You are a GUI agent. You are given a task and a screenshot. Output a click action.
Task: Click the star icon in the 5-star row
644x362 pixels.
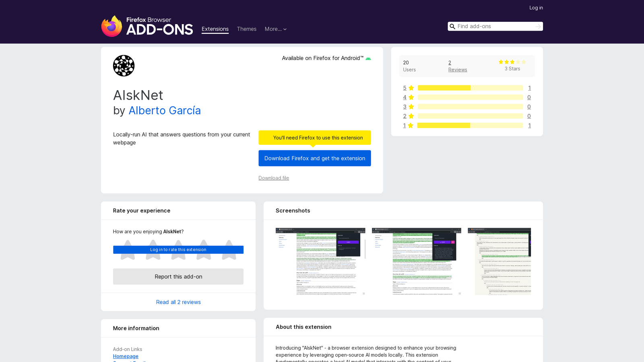[411, 88]
